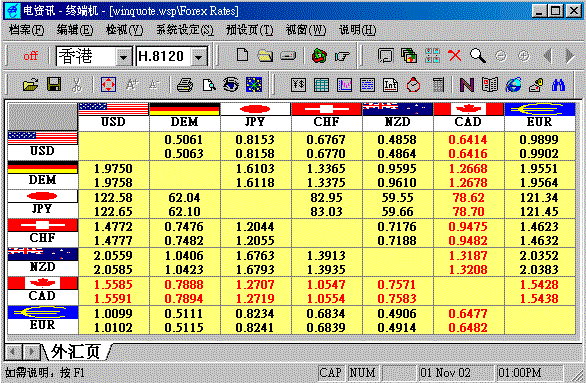586x383 pixels.
Task: Click the USD column header
Action: 113,117
